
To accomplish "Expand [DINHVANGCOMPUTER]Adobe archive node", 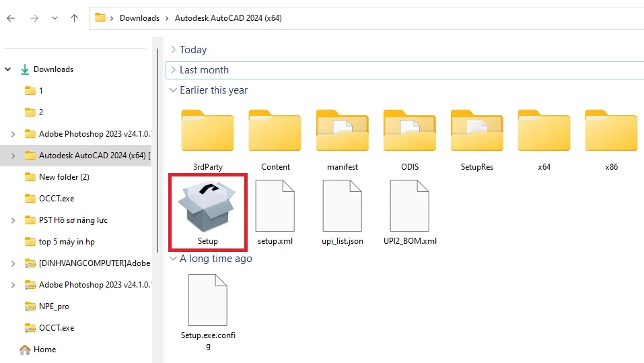I will point(13,263).
